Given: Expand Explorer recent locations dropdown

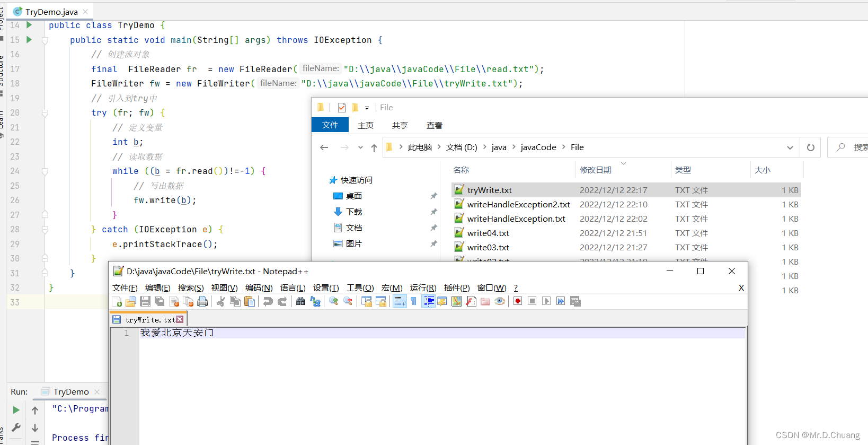Looking at the screenshot, I should tap(360, 147).
